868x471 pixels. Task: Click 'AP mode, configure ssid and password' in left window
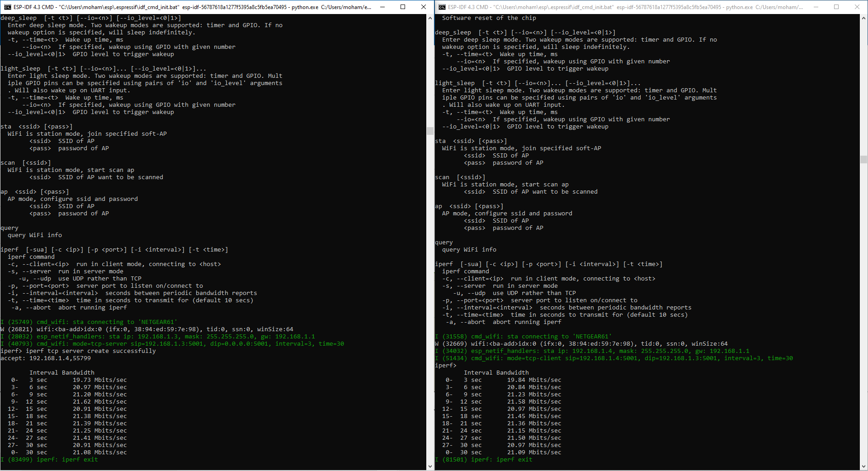(x=73, y=199)
